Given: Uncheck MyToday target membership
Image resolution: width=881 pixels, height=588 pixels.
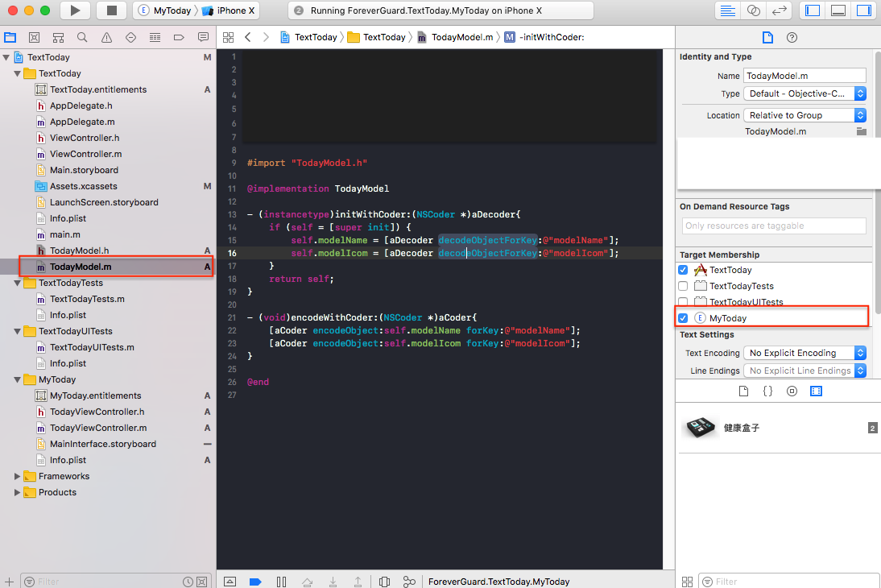Looking at the screenshot, I should (683, 318).
